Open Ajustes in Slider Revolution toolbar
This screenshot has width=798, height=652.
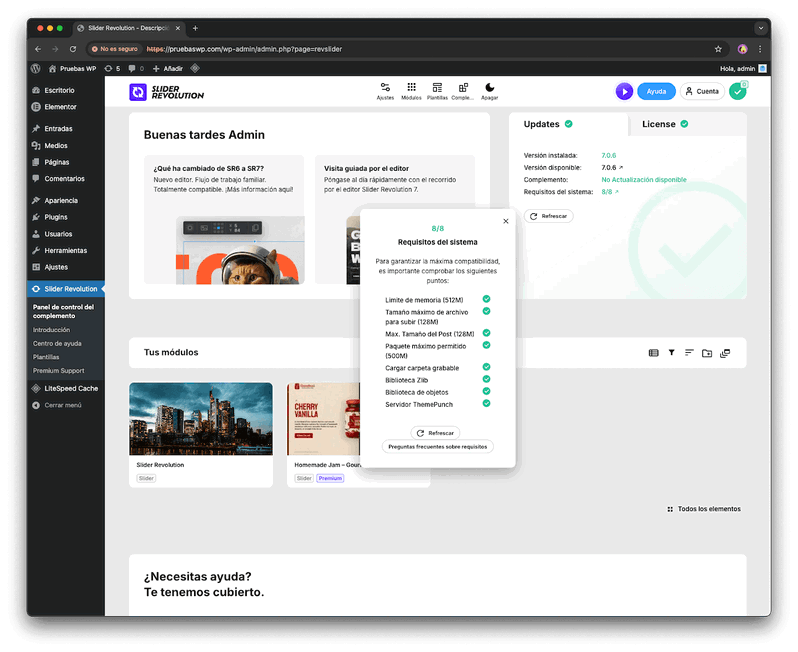(385, 91)
